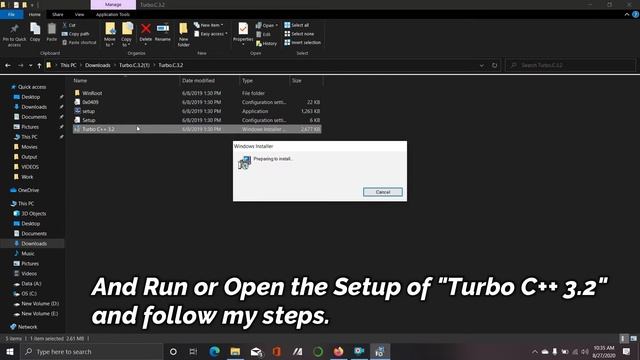Open the Copy to menu
Viewport: 640px width, 360px height.
[127, 34]
